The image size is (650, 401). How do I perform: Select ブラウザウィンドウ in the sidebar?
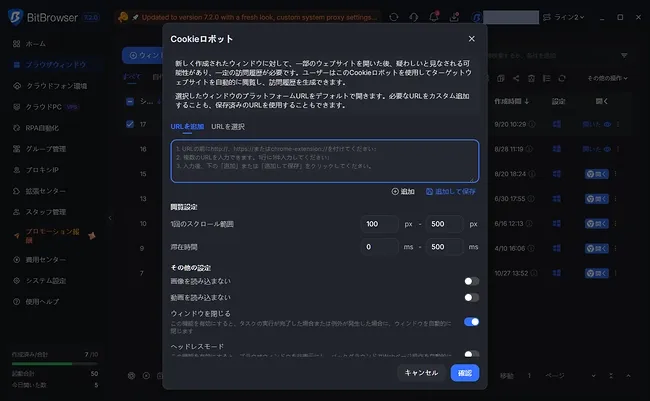(x=55, y=65)
